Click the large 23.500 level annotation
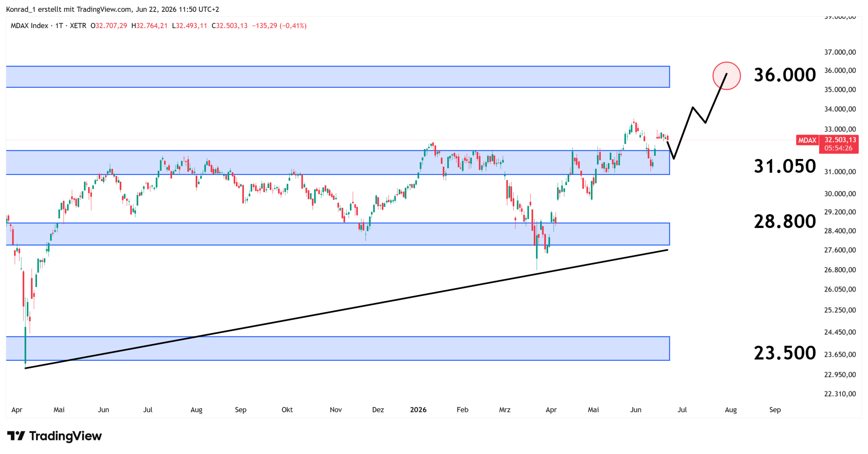The image size is (868, 454). click(x=785, y=353)
